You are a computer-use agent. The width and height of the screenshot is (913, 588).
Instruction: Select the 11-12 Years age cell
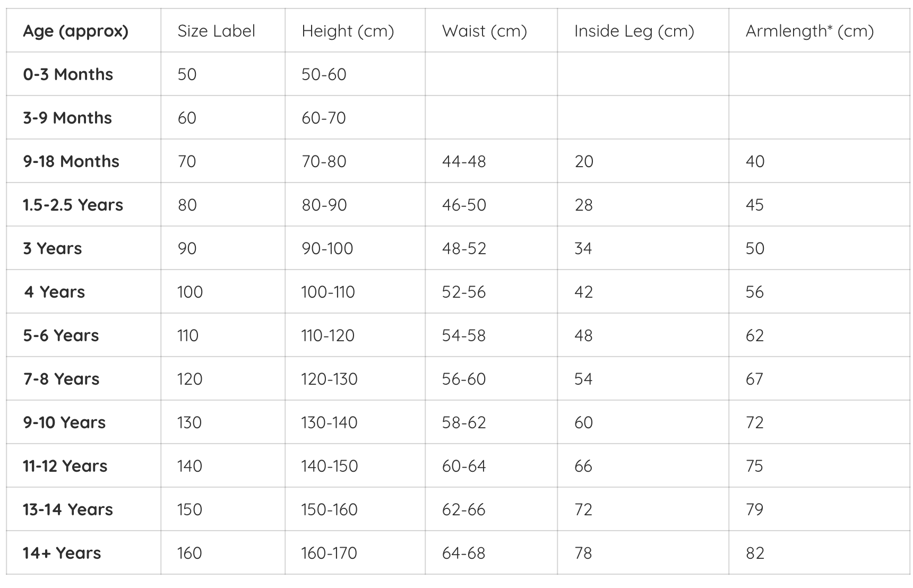(65, 466)
